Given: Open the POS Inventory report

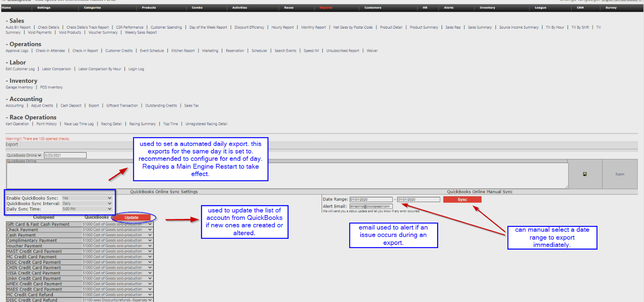Looking at the screenshot, I should 52,87.
